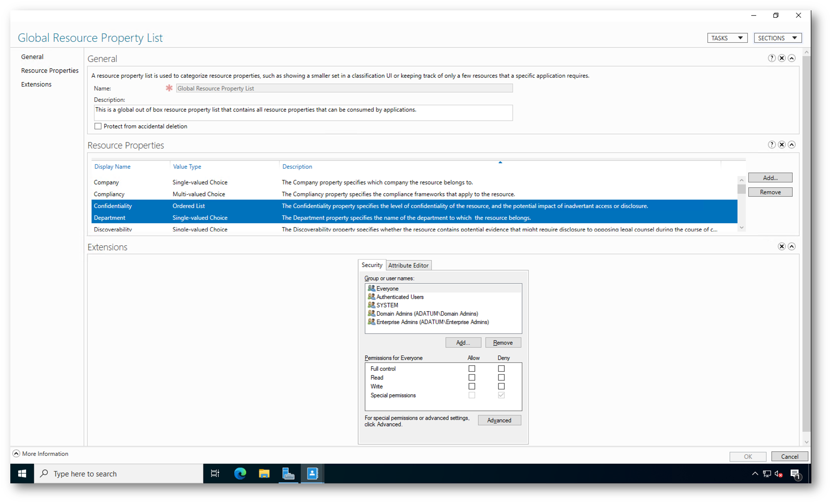This screenshot has width=832, height=504.
Task: Open File Explorer from the taskbar
Action: [x=264, y=474]
